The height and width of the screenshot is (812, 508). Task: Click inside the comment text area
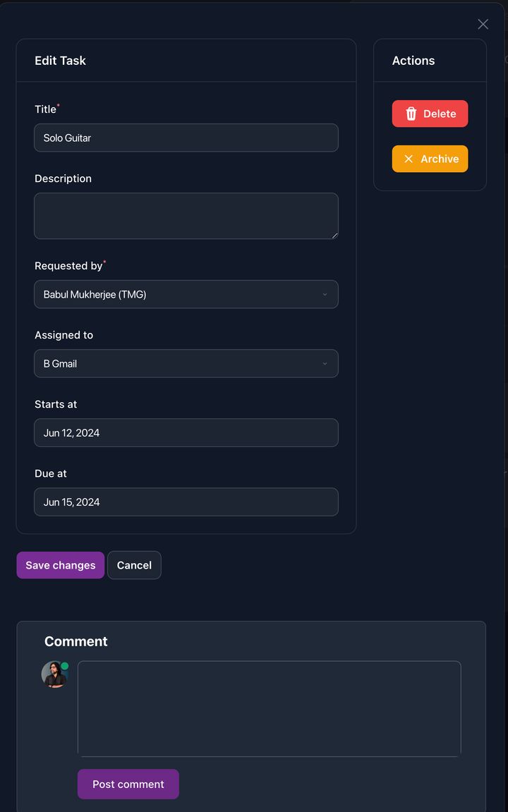[x=269, y=708]
